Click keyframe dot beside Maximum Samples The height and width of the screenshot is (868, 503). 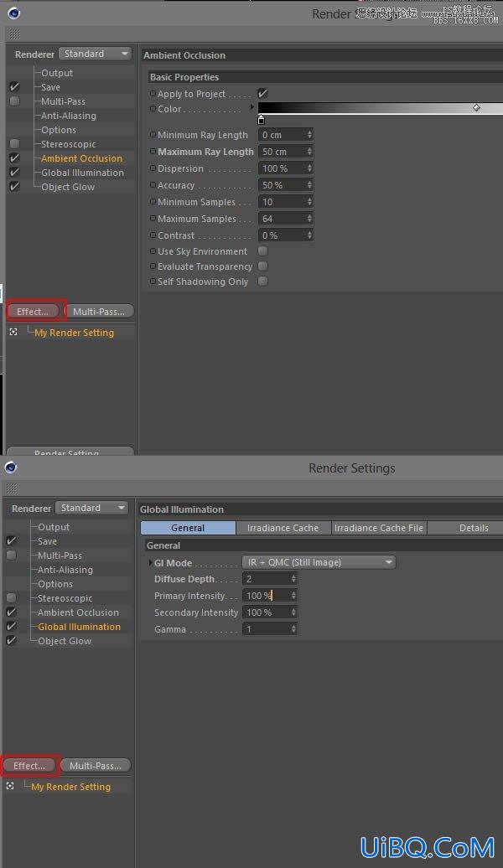(153, 219)
